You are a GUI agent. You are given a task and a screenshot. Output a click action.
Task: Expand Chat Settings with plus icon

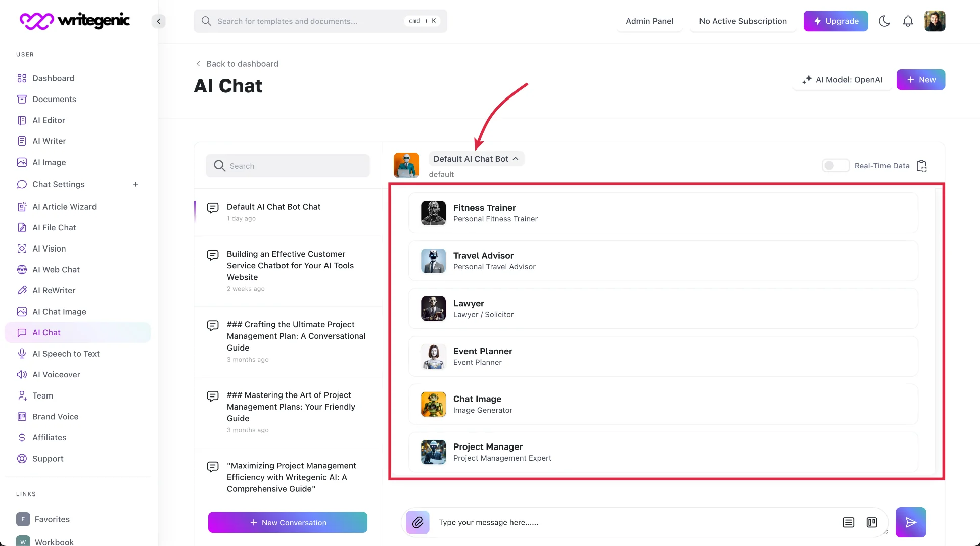point(135,184)
